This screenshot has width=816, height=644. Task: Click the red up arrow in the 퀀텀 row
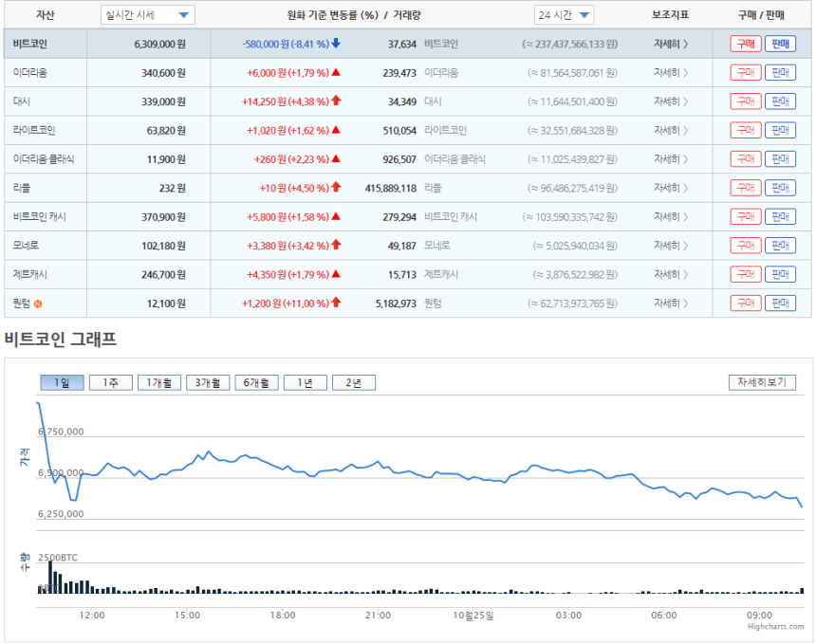[336, 303]
